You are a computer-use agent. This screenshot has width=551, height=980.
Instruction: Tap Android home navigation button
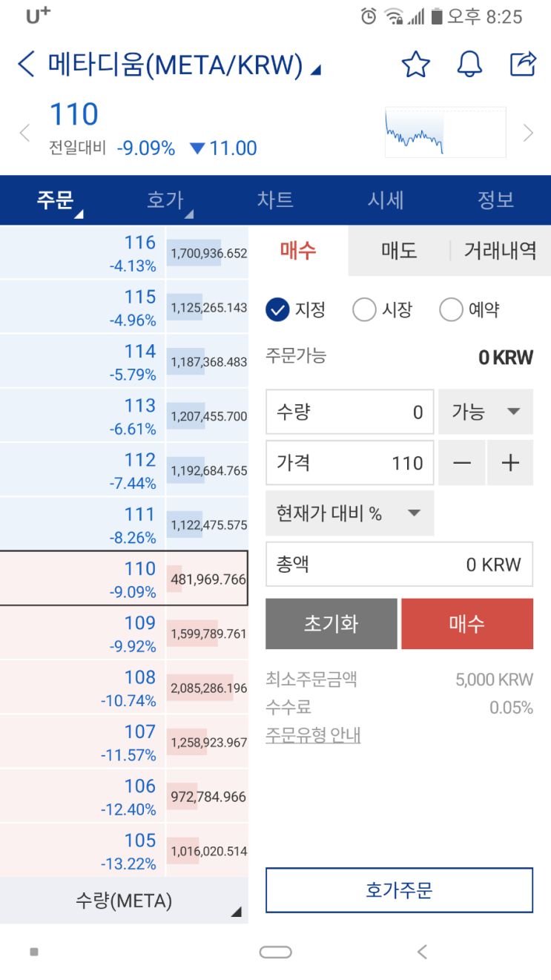point(275,952)
